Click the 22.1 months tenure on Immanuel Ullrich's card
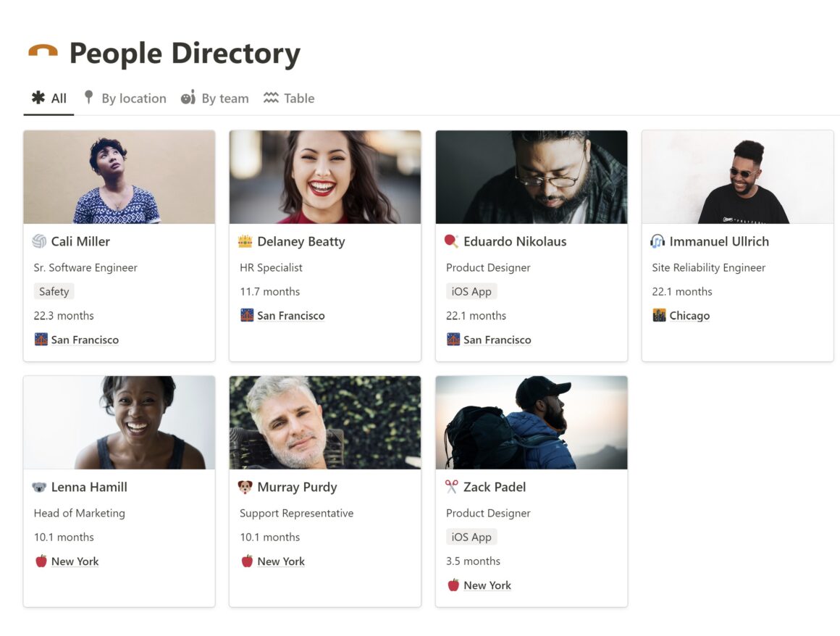 [682, 291]
